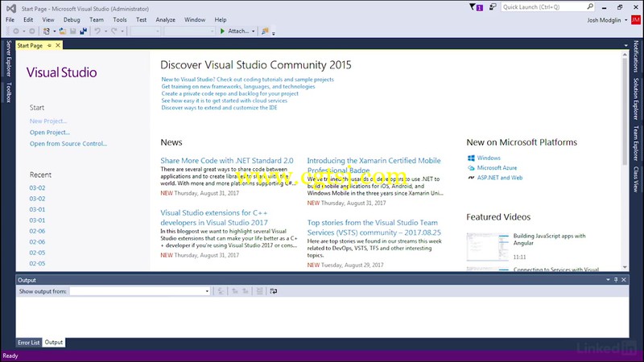644x362 pixels.
Task: Expand the Attach button dropdown arrow
Action: click(x=254, y=31)
